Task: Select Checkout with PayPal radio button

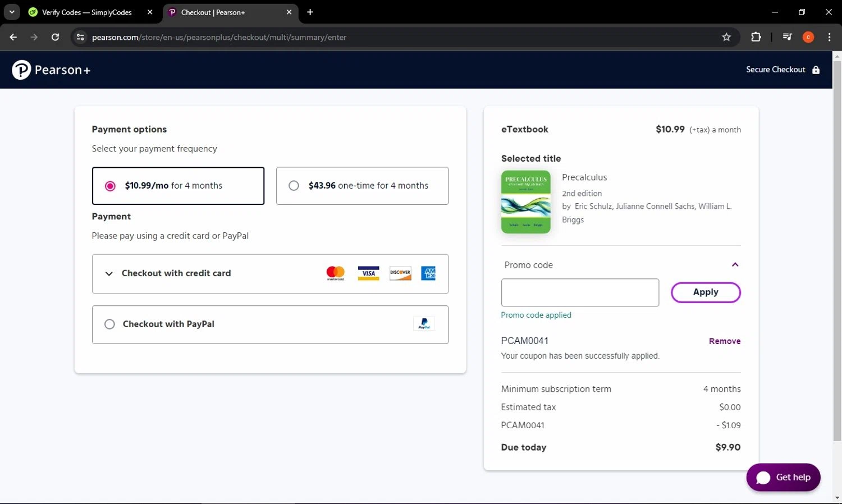Action: tap(109, 324)
